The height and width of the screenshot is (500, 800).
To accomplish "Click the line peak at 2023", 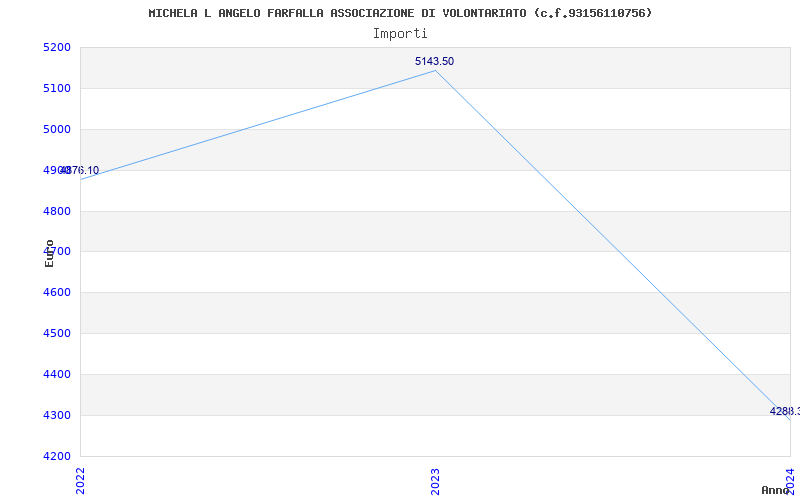I will coord(435,70).
